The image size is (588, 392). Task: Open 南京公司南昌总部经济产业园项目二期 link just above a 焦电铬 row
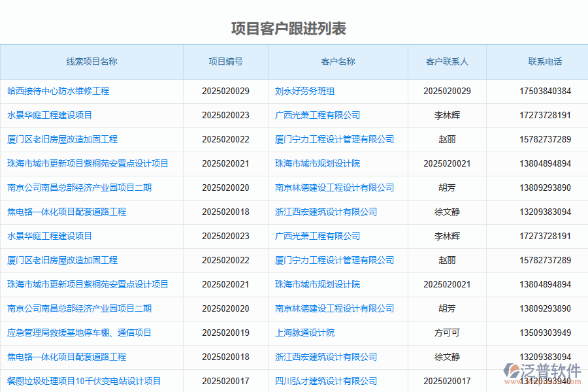[79, 188]
